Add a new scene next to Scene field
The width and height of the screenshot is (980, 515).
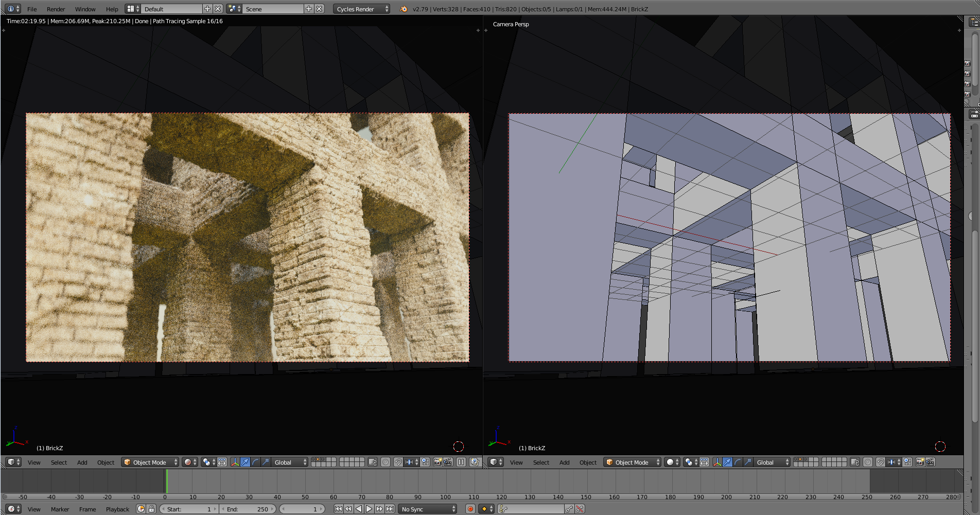(309, 9)
